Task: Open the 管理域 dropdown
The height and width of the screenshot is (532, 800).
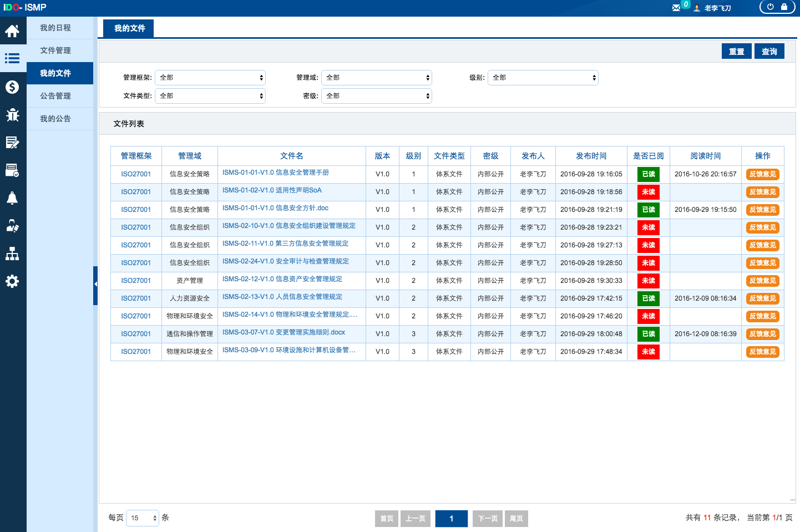Action: pos(377,78)
